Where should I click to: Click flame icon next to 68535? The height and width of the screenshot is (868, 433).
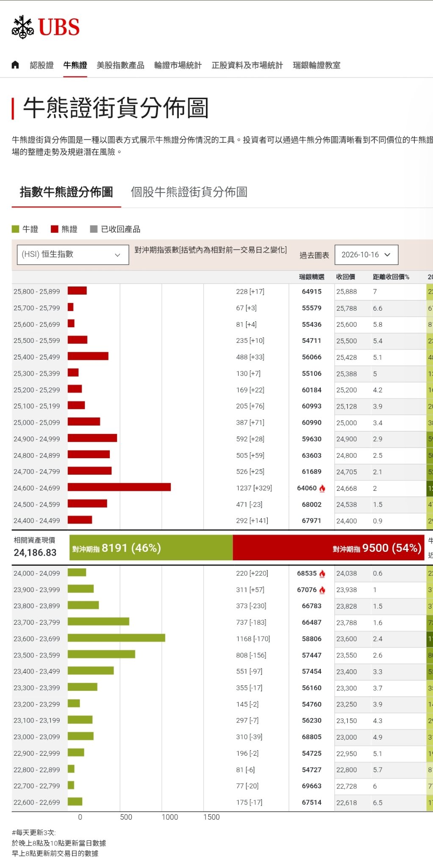click(322, 573)
